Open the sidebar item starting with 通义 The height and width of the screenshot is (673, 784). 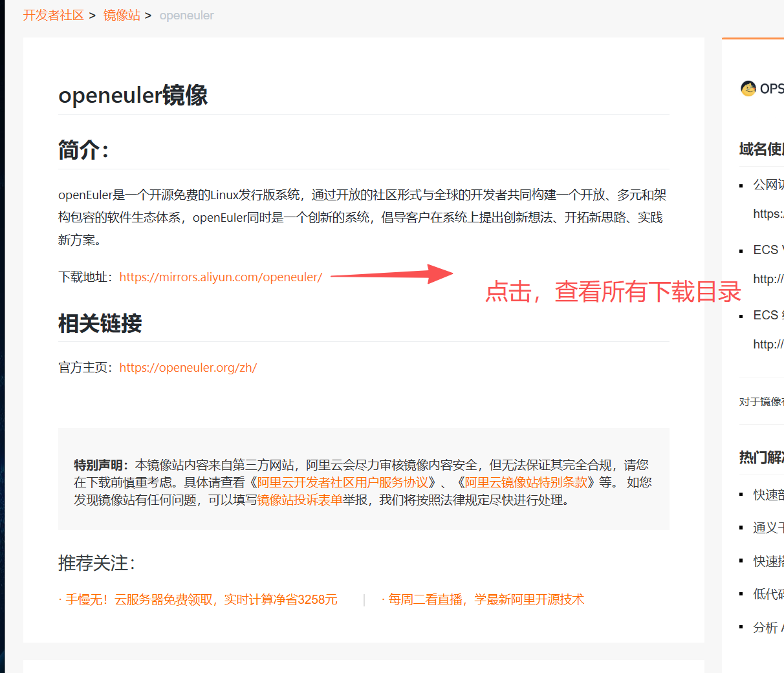tap(768, 528)
